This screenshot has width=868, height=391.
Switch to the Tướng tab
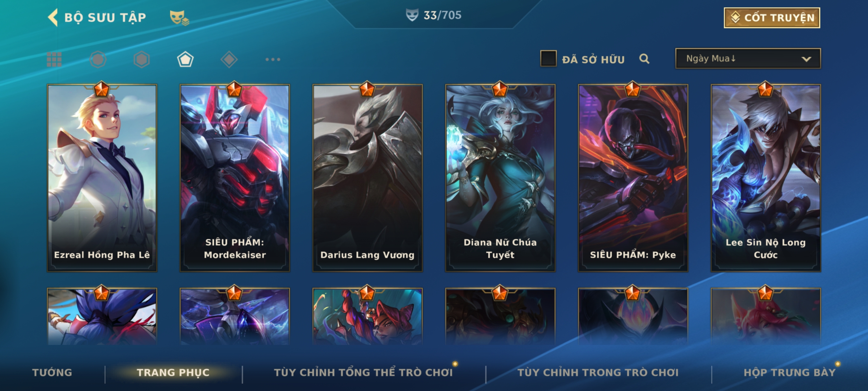(52, 373)
